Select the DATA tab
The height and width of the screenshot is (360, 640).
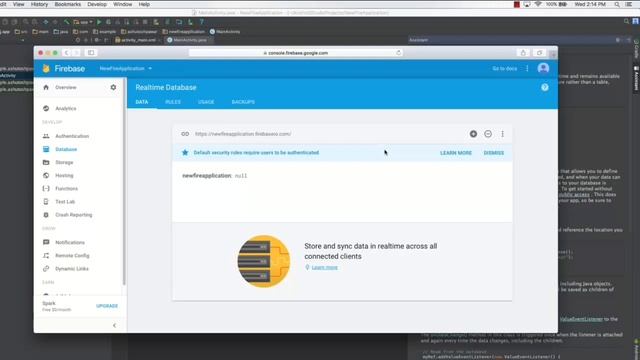tap(142, 102)
